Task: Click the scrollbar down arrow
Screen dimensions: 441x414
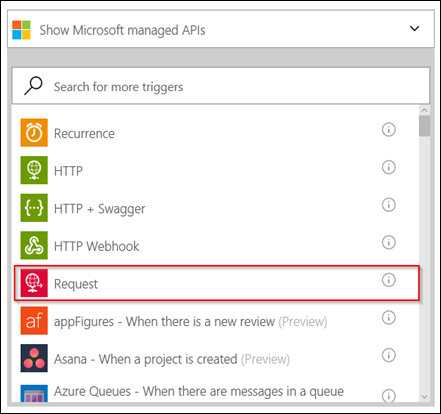Action: (424, 397)
